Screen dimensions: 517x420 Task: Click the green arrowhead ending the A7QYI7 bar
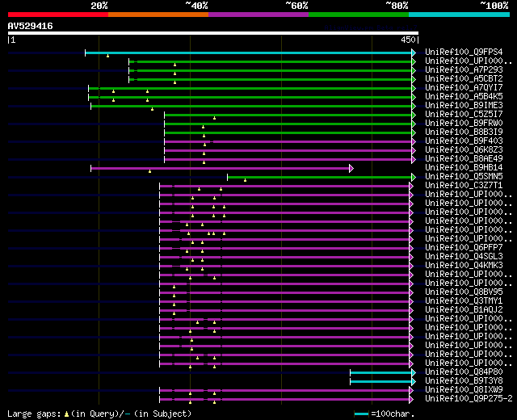click(414, 88)
